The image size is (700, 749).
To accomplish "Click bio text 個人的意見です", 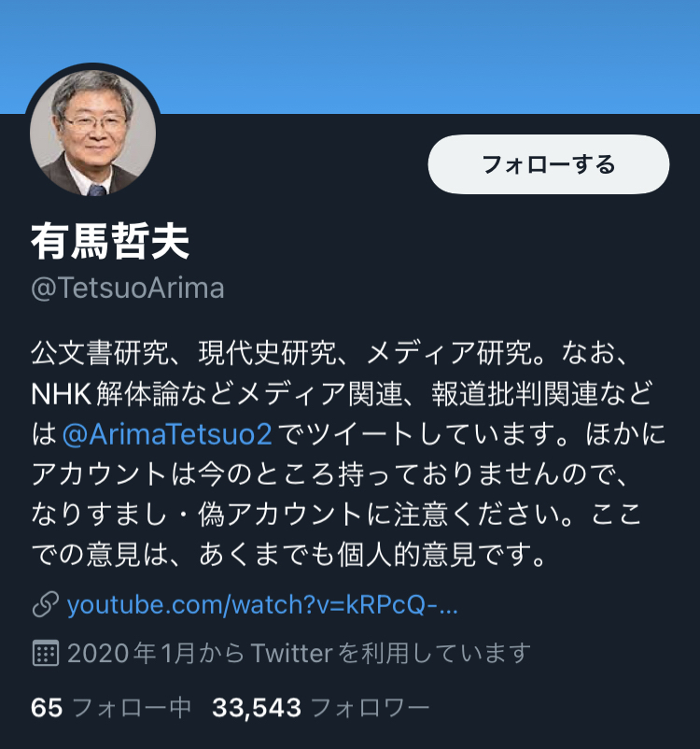I will (x=441, y=555).
